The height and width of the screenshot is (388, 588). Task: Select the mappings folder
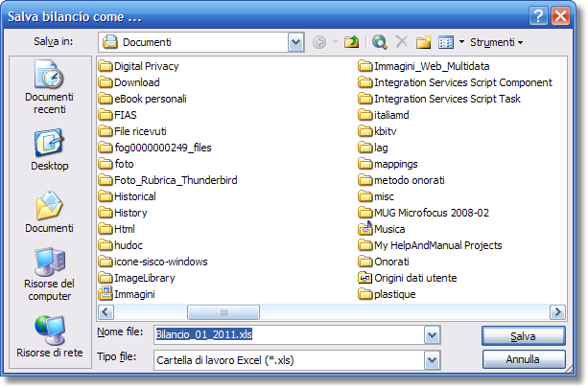pos(388,164)
